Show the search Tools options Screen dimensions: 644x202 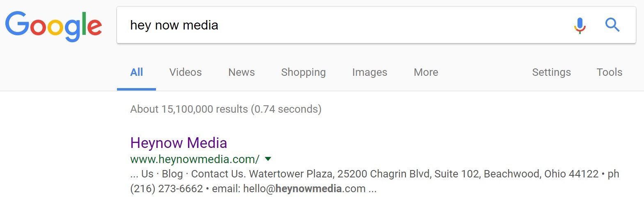(609, 73)
